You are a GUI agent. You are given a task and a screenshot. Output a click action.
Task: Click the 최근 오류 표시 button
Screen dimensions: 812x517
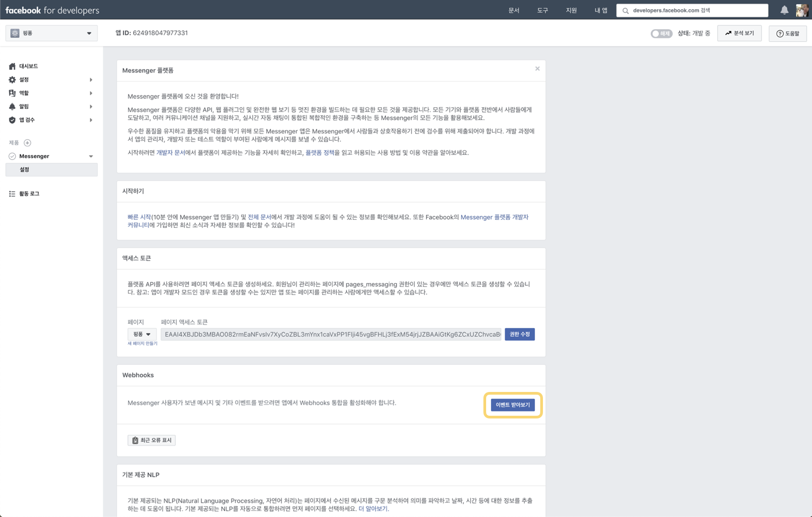tap(152, 441)
